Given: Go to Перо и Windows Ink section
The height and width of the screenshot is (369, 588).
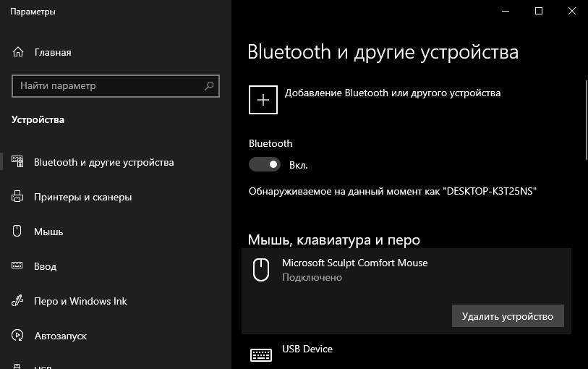Looking at the screenshot, I should pos(80,301).
